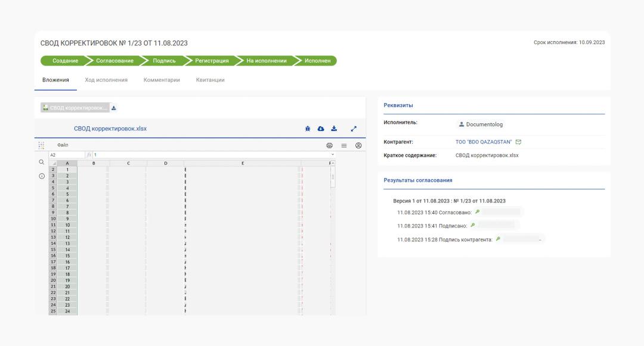
Task: Open the user profile icon in editor
Action: click(x=358, y=145)
